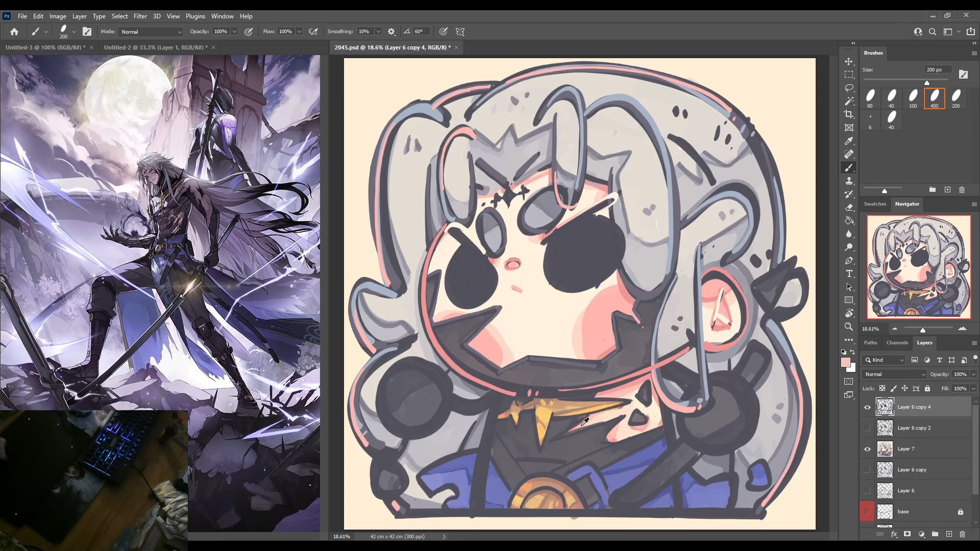Image resolution: width=980 pixels, height=551 pixels.
Task: Select the Frame tool
Action: tap(849, 128)
